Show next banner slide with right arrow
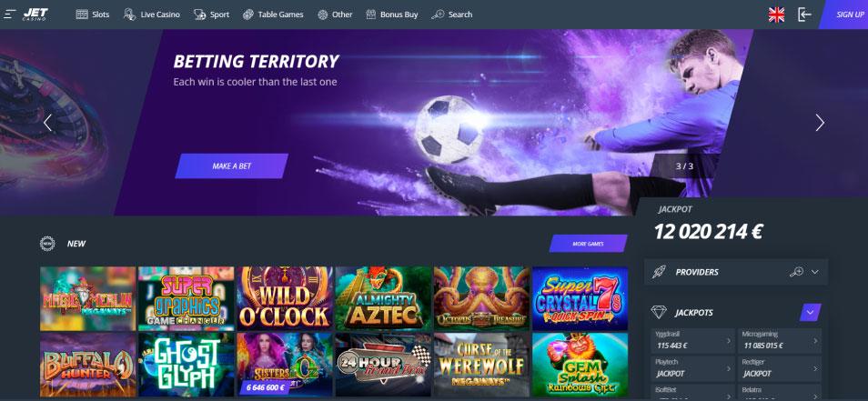 point(819,123)
